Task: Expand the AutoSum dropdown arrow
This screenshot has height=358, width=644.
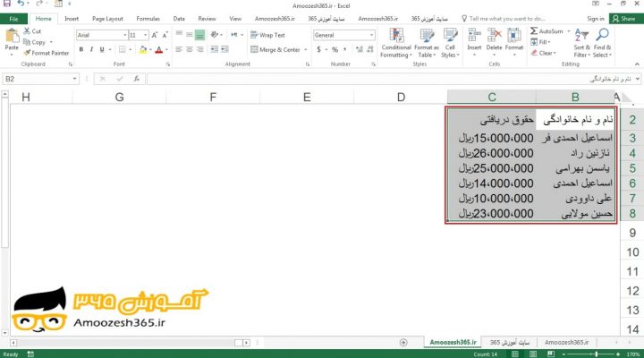Action: tap(569, 31)
